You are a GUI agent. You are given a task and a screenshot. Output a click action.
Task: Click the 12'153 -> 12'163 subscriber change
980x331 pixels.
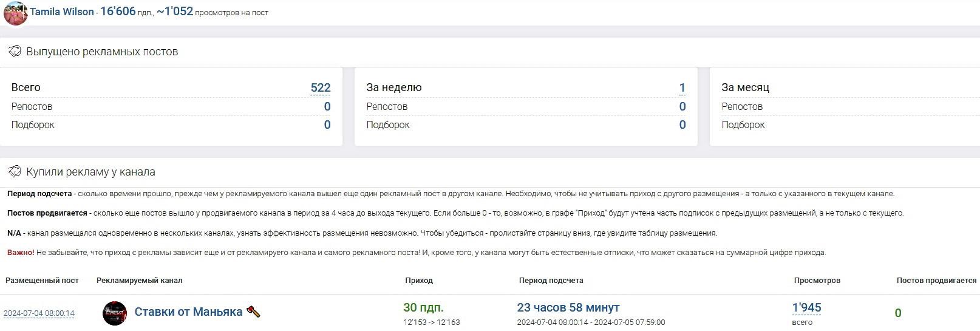point(432,322)
